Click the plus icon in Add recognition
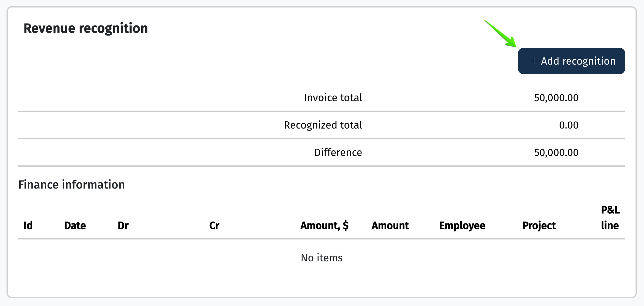 click(x=534, y=61)
